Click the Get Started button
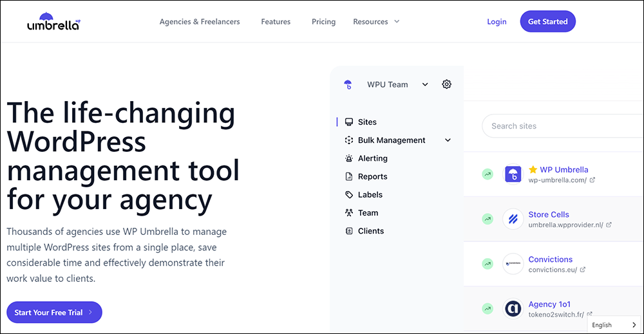 click(x=547, y=21)
